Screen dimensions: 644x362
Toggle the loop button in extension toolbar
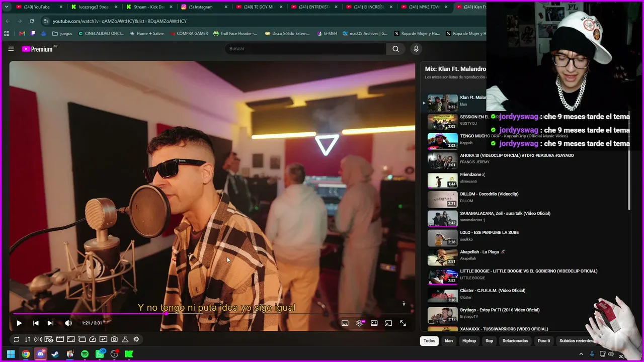point(17,339)
